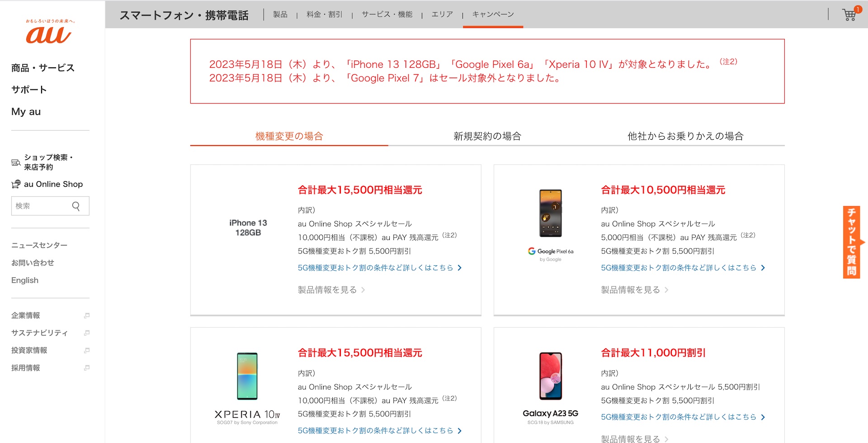
Task: Click external link icon beside 企業情報
Action: point(87,316)
